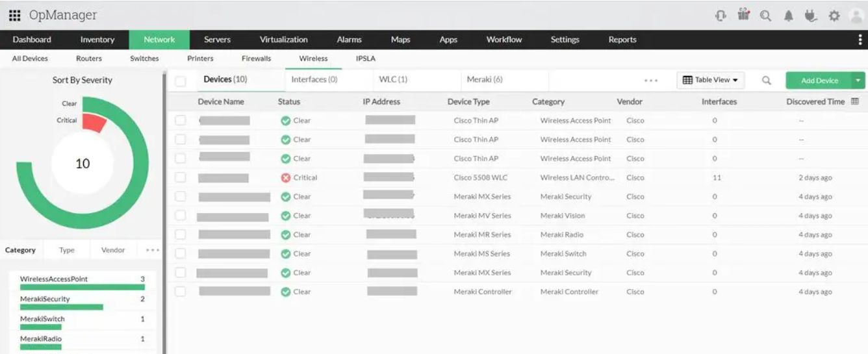
Task: Click the red Critical status icon
Action: 285,177
